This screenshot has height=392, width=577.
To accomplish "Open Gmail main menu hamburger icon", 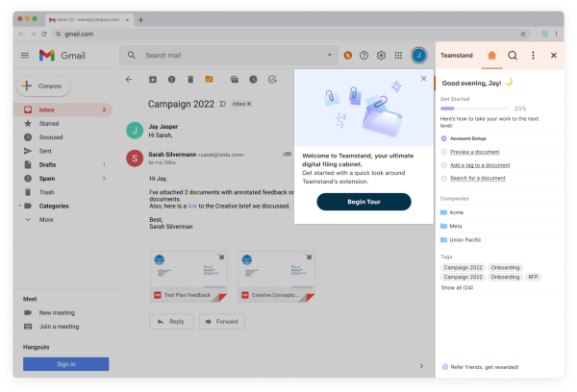I will pyautogui.click(x=25, y=56).
